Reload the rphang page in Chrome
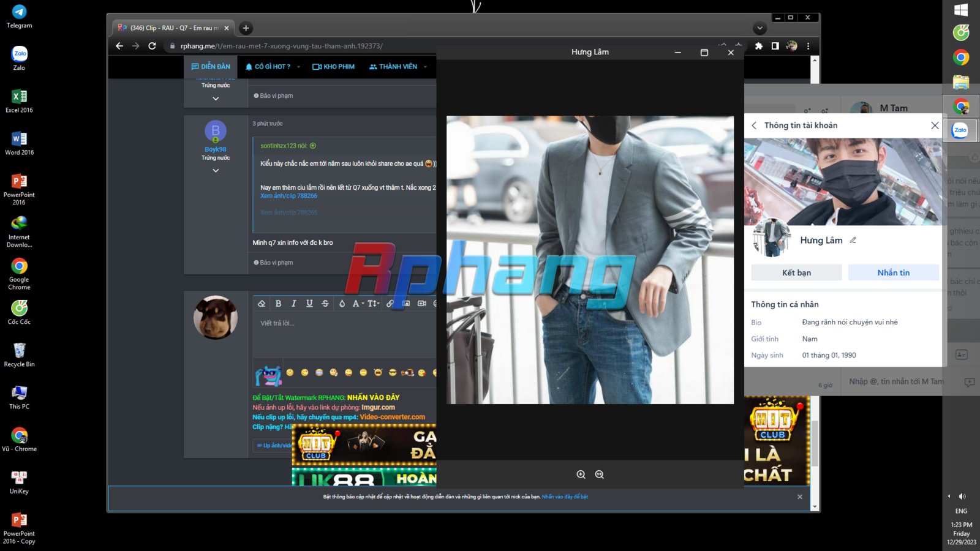The width and height of the screenshot is (980, 551). click(x=152, y=46)
